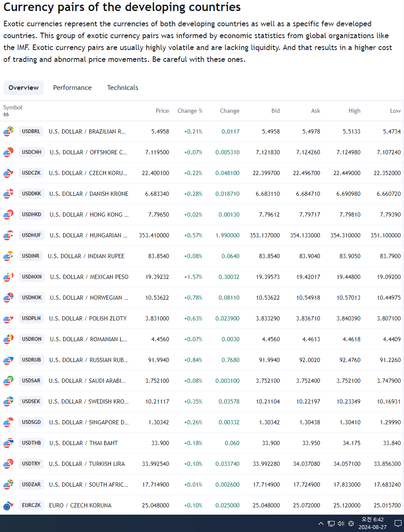Click the USDTRY flag pair icon
This screenshot has height=532, width=404.
[x=8, y=464]
